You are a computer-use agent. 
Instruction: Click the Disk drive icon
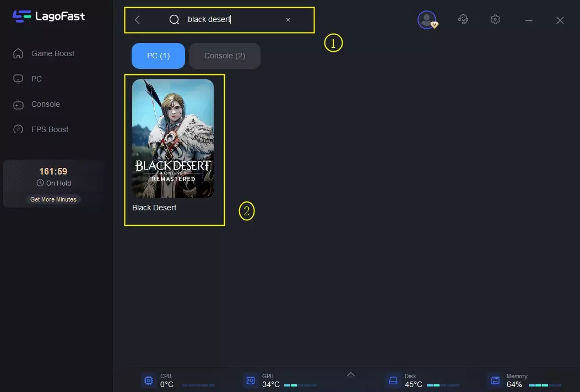[x=393, y=380]
